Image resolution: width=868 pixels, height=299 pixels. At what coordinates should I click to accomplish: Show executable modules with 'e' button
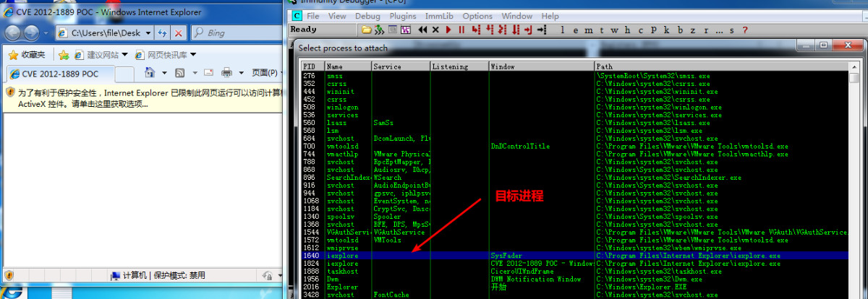point(575,30)
